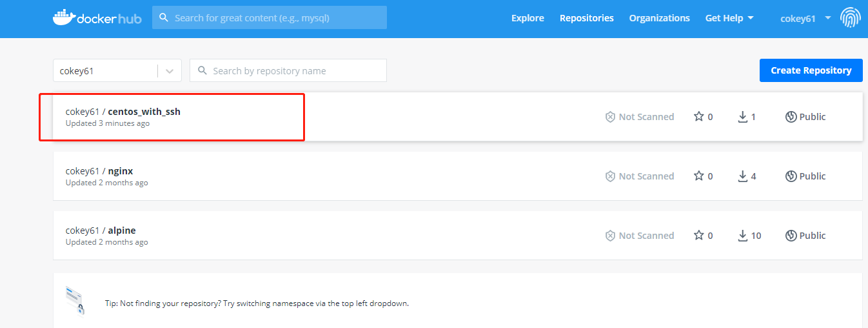The image size is (868, 328).
Task: Click the magnifier icon in top search bar
Action: point(164,18)
